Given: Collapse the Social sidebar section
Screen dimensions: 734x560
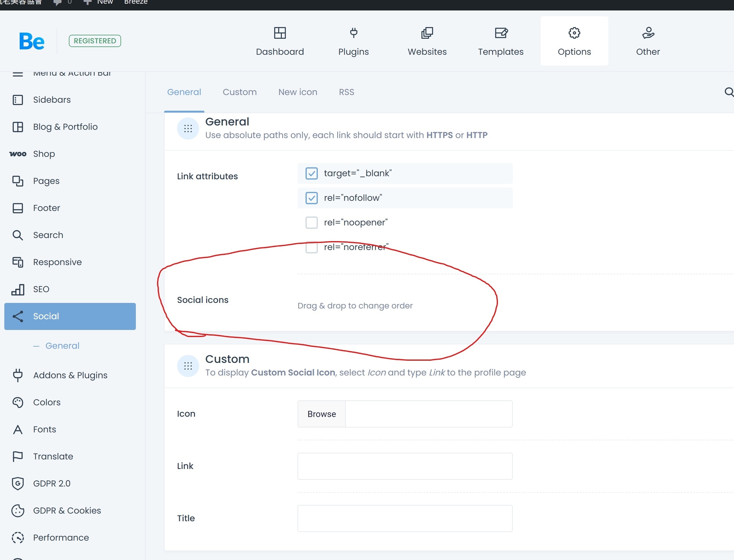Looking at the screenshot, I should pyautogui.click(x=70, y=316).
